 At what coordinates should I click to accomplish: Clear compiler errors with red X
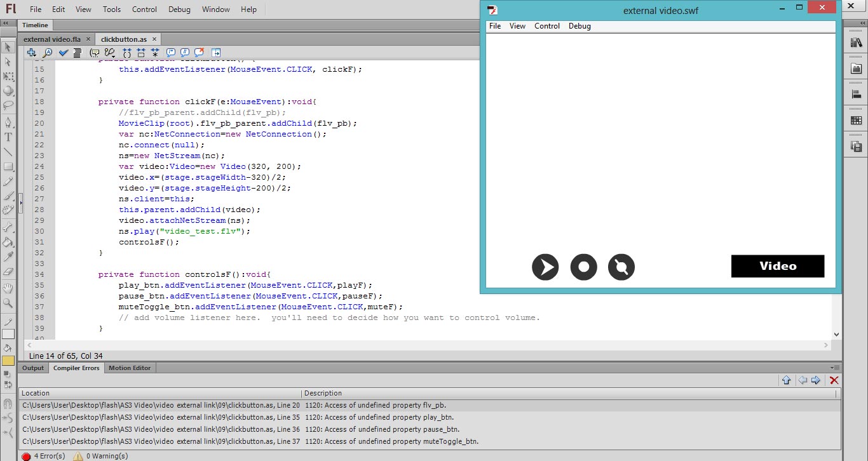click(x=834, y=380)
